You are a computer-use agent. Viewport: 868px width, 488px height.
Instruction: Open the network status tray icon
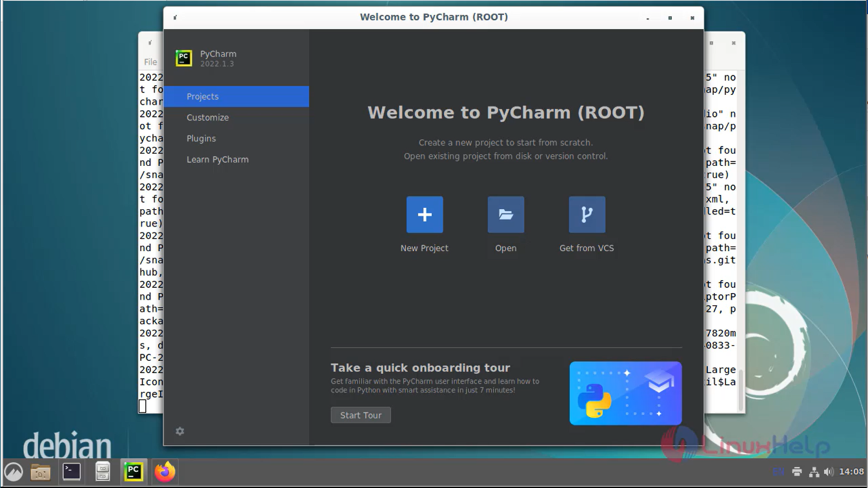click(x=814, y=472)
